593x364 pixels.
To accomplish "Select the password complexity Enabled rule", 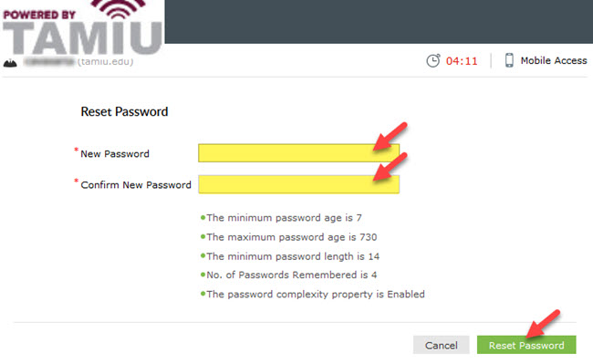I will [316, 294].
